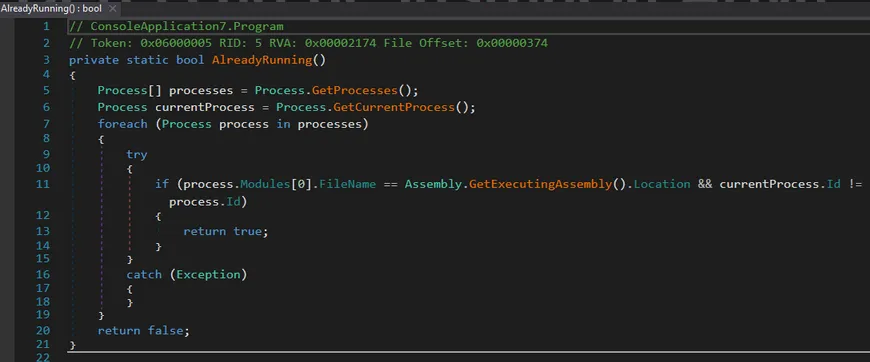
Task: Click the currentProcess.Id expression on line 11
Action: tap(780, 184)
